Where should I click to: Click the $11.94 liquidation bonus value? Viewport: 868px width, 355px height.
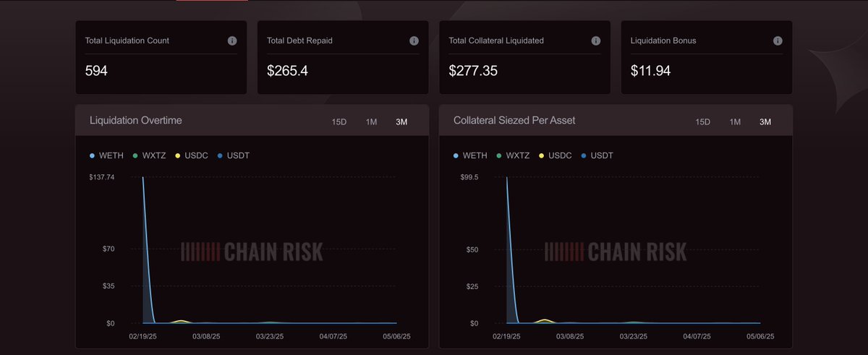coord(651,71)
